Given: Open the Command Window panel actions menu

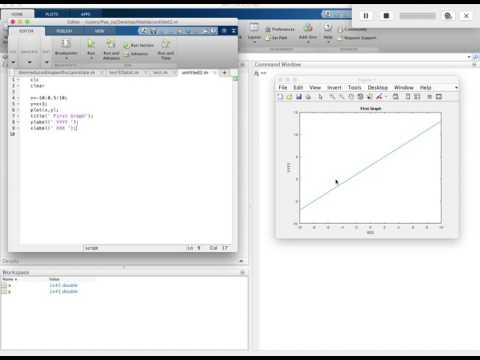Looking at the screenshot, I should (475, 65).
